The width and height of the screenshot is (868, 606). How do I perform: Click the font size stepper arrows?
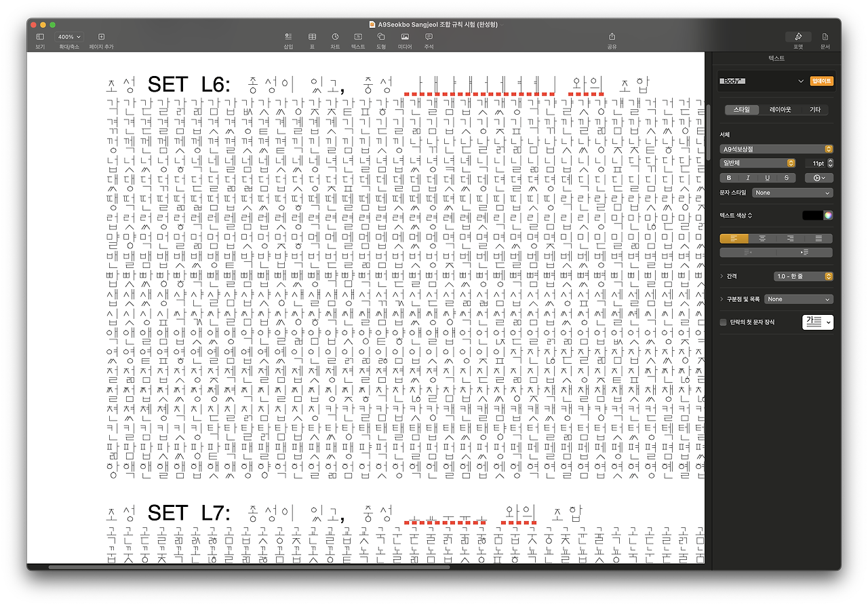pos(831,164)
